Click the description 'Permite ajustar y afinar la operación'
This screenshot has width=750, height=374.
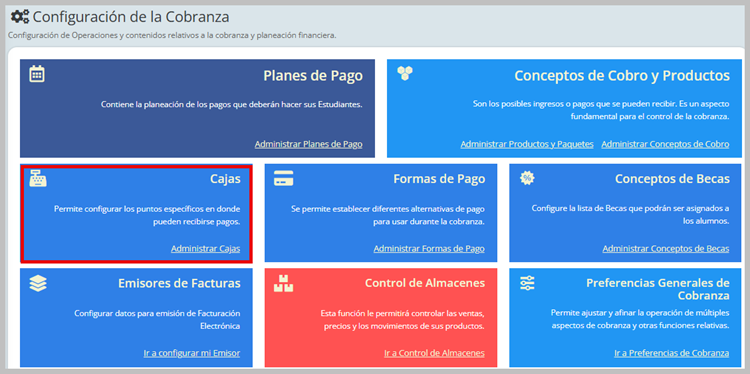coord(640,319)
